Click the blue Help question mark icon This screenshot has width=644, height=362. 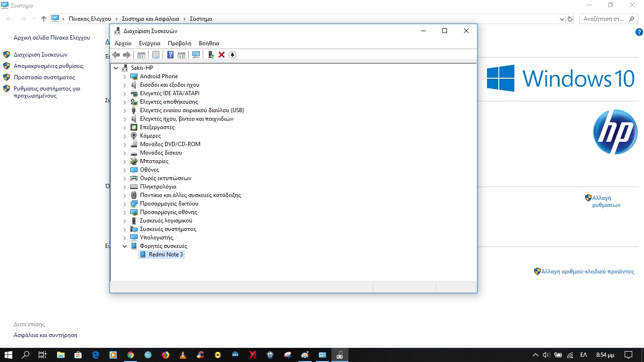(171, 55)
